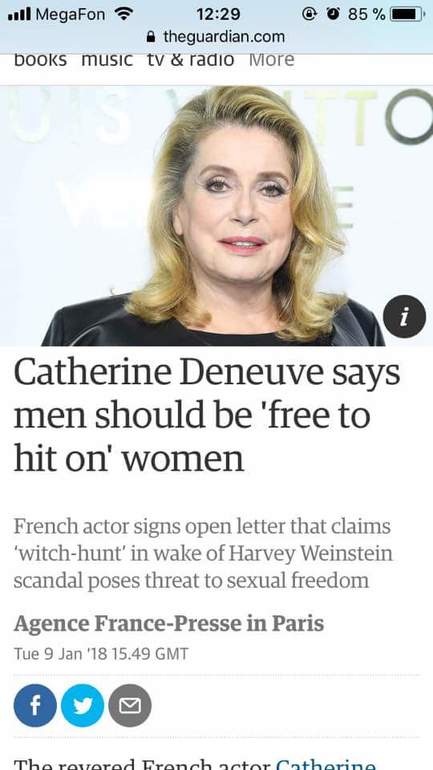Share article on Facebook
Image resolution: width=433 pixels, height=770 pixels.
click(35, 706)
